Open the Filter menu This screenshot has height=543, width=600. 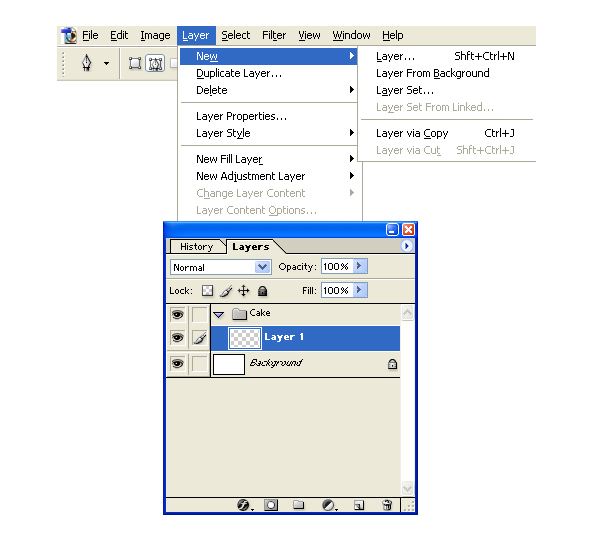point(274,35)
